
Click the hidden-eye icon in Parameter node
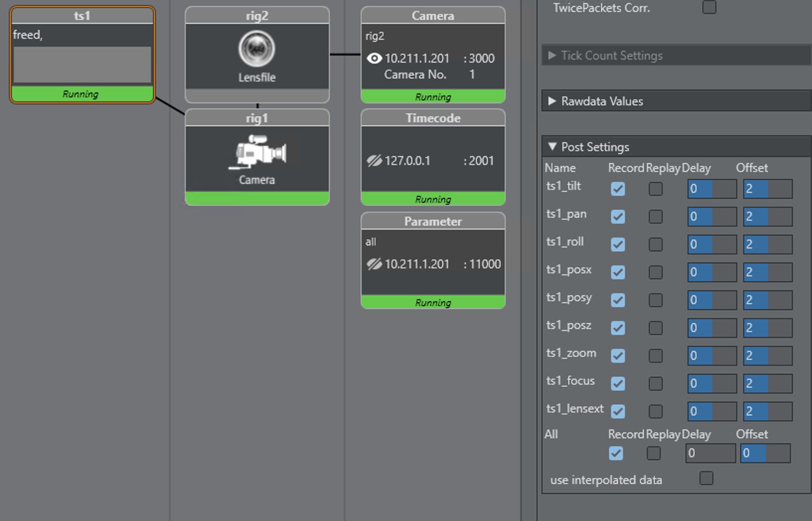pos(374,264)
